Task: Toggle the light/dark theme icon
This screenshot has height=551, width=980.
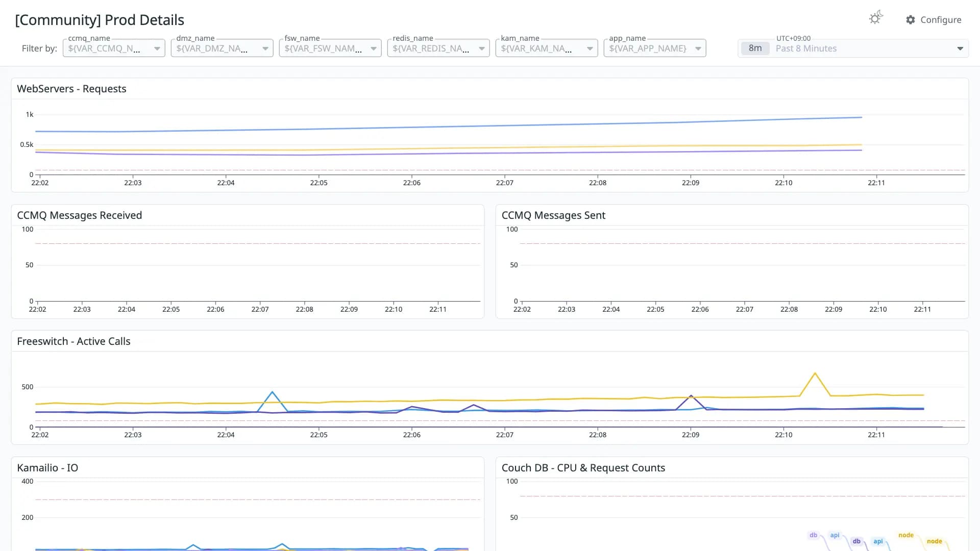Action: (876, 18)
